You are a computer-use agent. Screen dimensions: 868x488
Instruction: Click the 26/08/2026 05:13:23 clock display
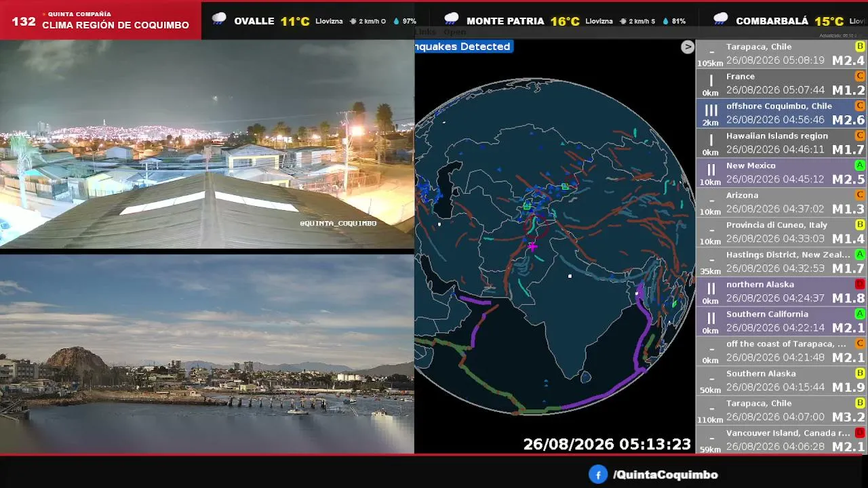tap(607, 445)
